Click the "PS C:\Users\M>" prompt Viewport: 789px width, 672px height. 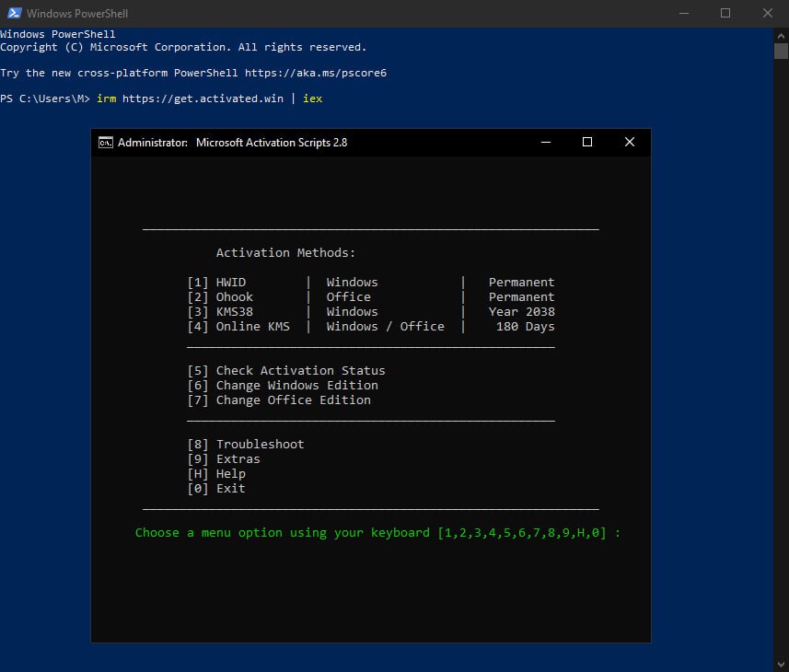coord(45,98)
